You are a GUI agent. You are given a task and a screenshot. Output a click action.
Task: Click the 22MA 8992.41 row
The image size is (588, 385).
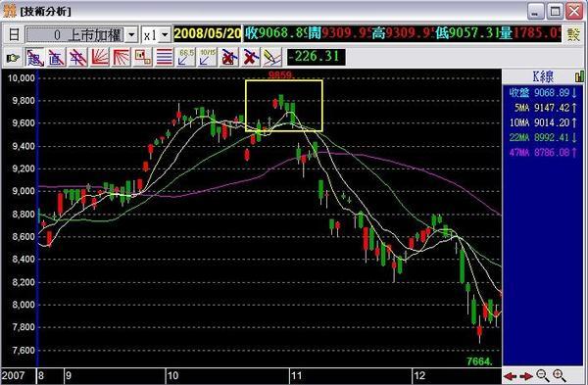[542, 137]
